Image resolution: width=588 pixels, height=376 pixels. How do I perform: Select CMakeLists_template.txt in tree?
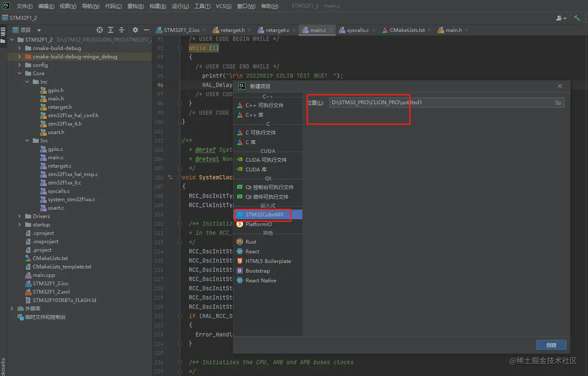click(x=62, y=267)
